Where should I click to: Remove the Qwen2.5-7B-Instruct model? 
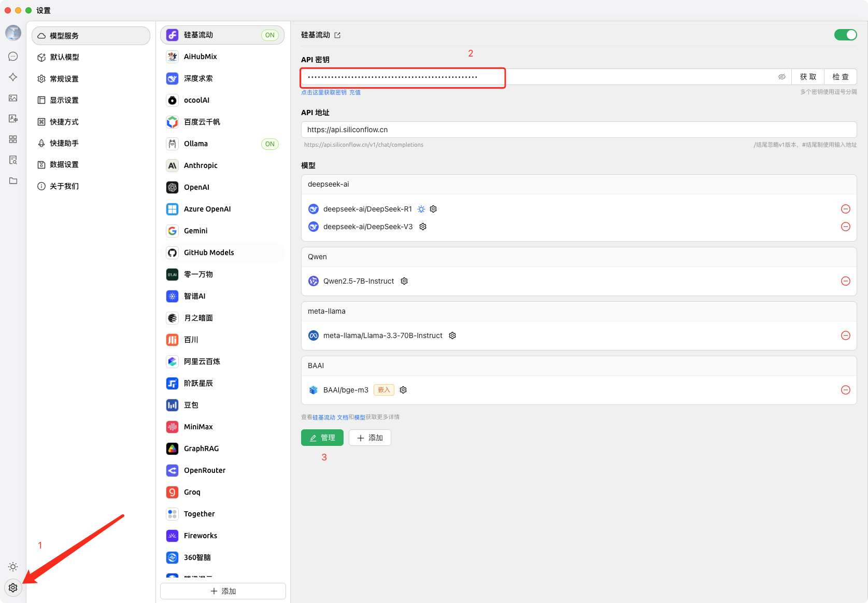pos(846,281)
